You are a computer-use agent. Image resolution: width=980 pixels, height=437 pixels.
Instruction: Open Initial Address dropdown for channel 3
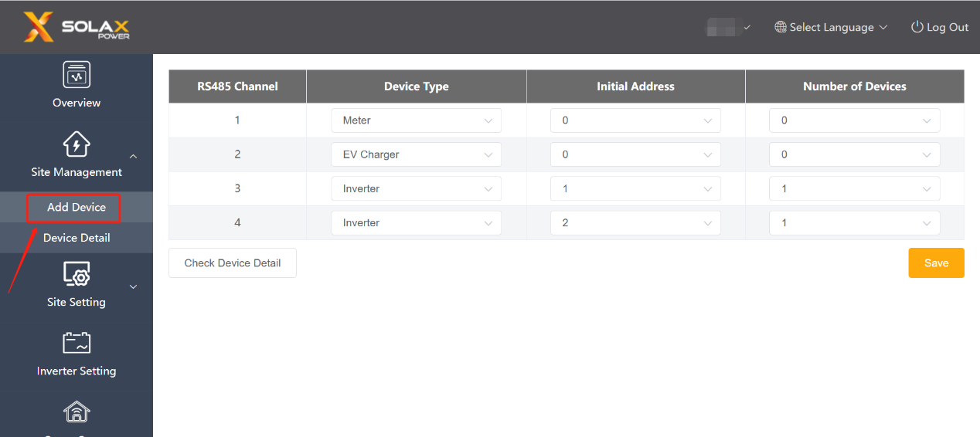point(635,188)
